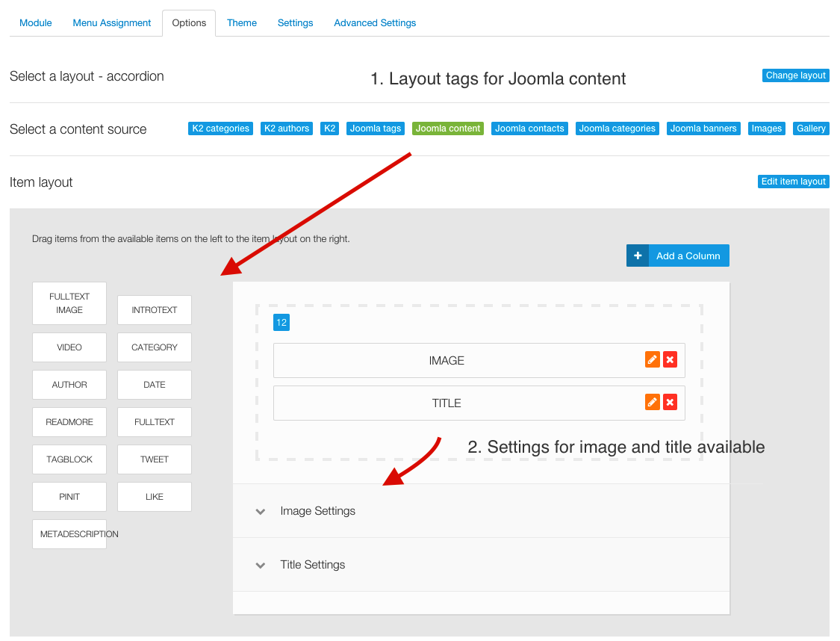840x641 pixels.
Task: Select the READMORE available item
Action: [x=69, y=422]
